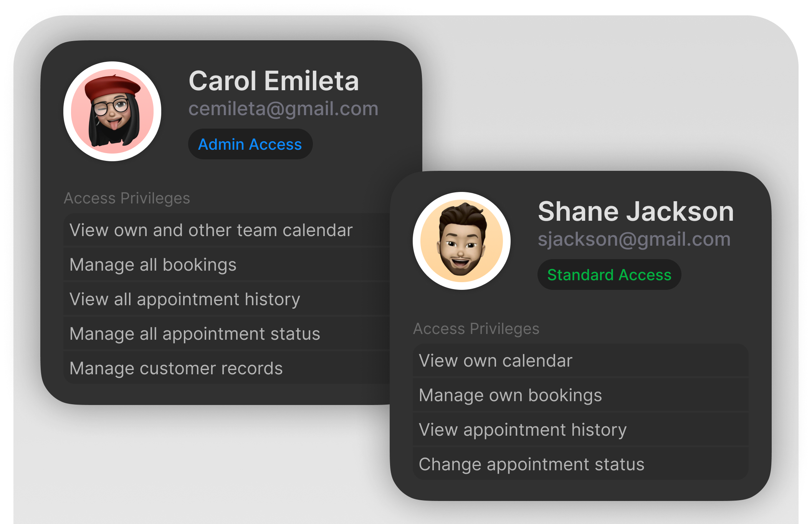This screenshot has width=812, height=524.
Task: Select the Carol Emileta name heading
Action: [x=274, y=81]
